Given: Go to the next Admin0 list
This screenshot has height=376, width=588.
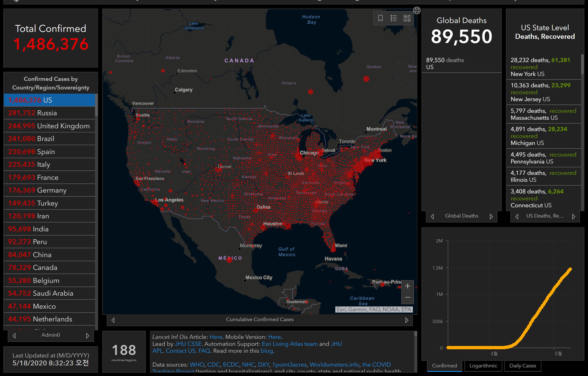Looking at the screenshot, I should [88, 336].
